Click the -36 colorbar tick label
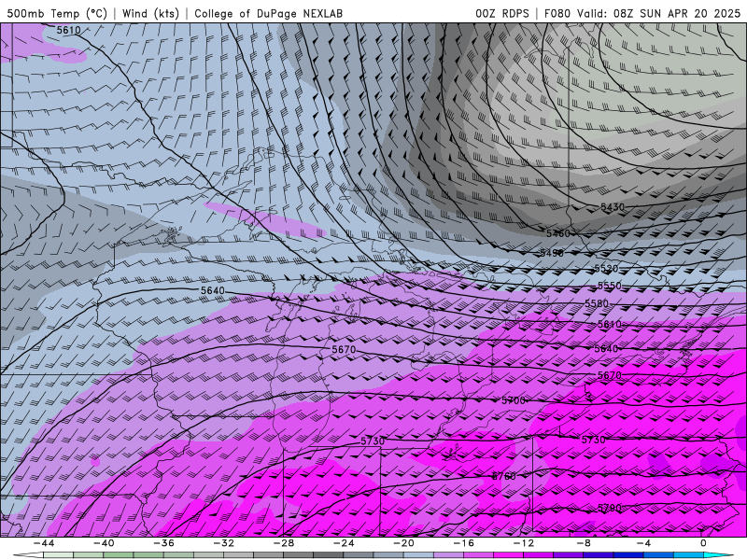 tap(163, 543)
